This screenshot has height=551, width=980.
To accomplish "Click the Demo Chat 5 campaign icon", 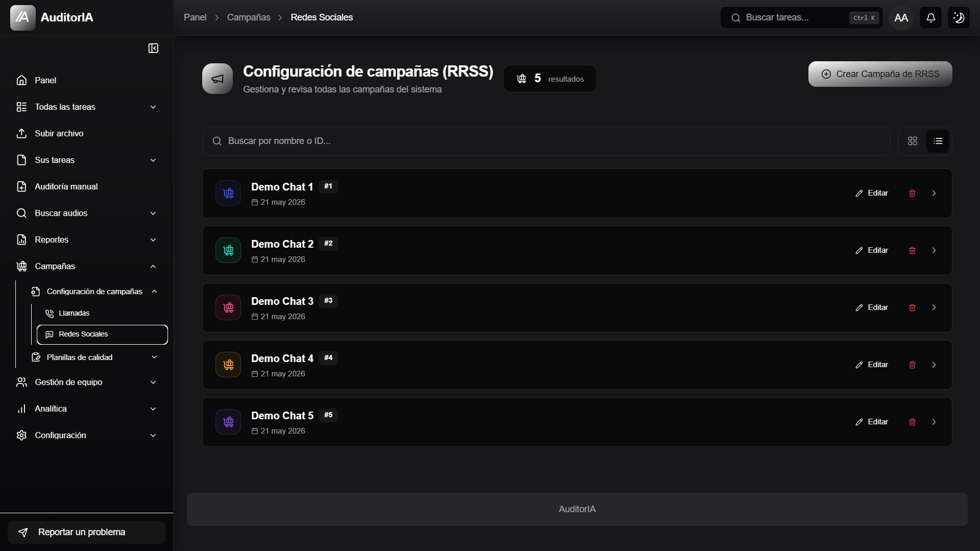I will 228,422.
